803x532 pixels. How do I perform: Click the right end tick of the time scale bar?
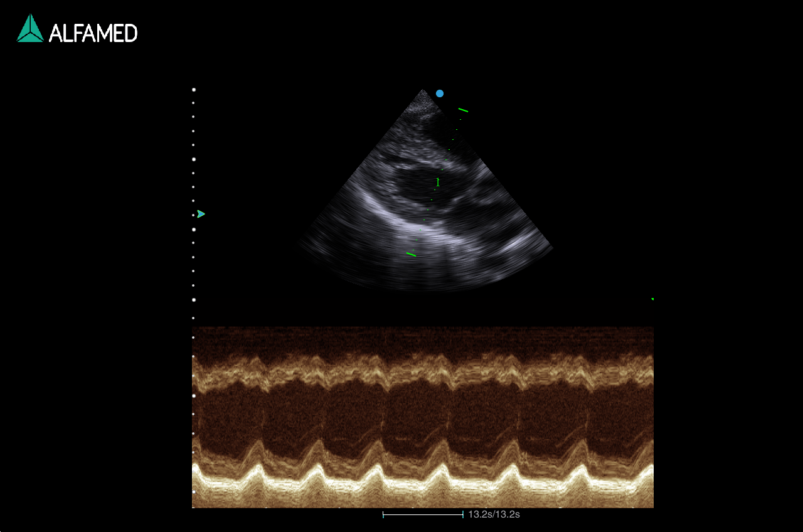pyautogui.click(x=463, y=514)
